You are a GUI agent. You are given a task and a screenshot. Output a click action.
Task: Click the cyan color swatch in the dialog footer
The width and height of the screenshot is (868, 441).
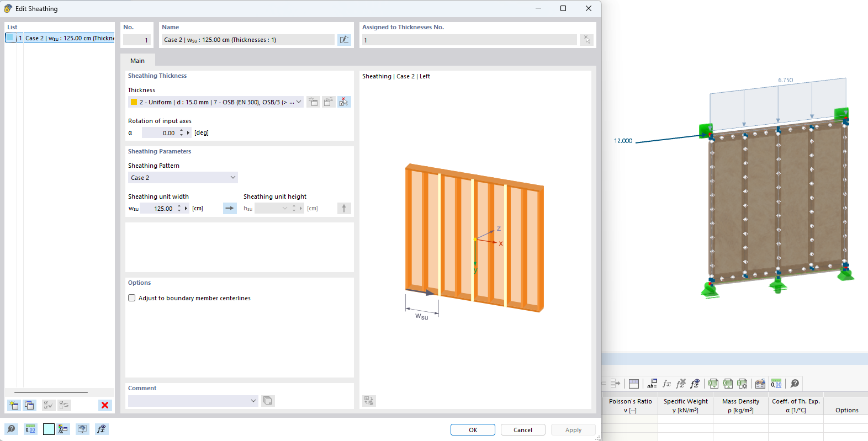49,429
